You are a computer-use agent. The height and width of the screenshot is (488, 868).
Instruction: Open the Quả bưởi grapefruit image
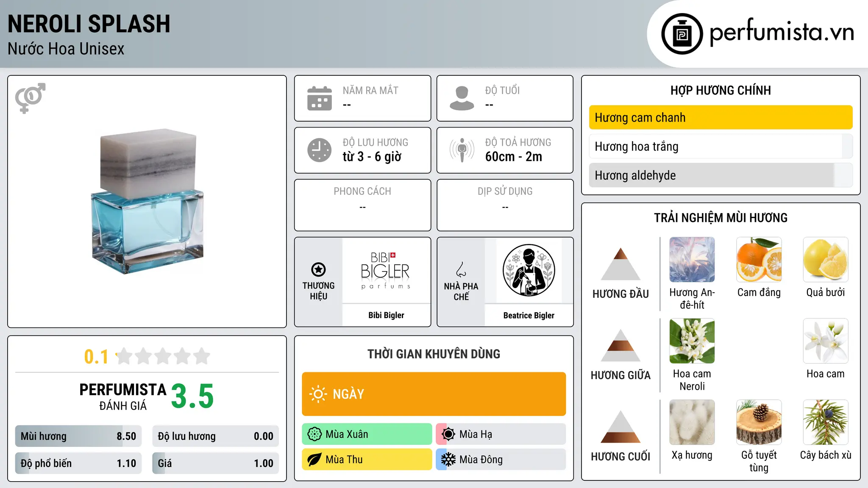(x=826, y=260)
